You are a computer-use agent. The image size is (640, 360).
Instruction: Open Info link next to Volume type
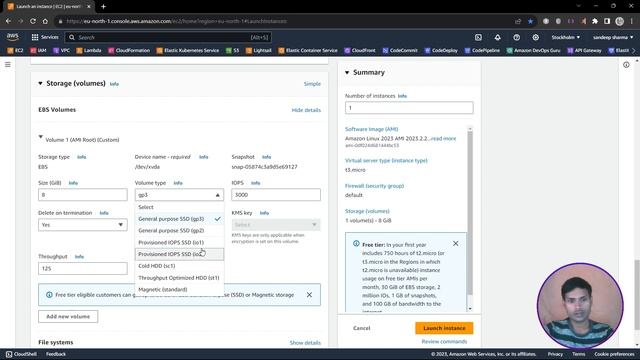pyautogui.click(x=178, y=183)
